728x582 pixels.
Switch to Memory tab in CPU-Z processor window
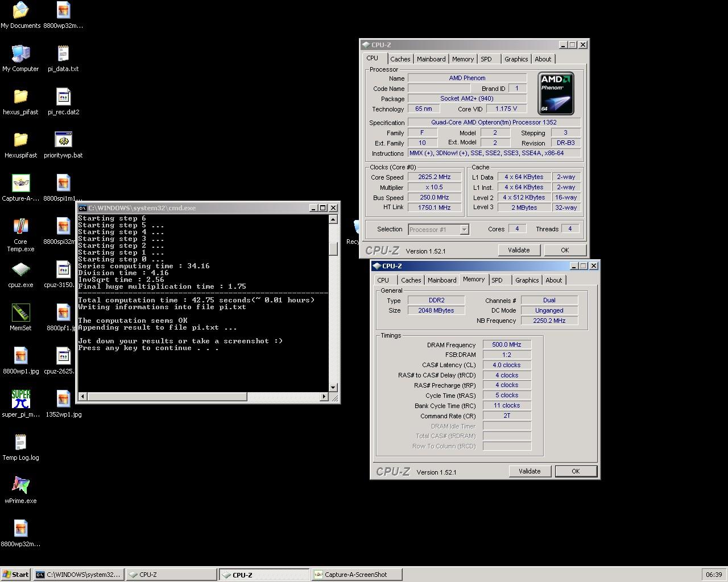click(463, 59)
